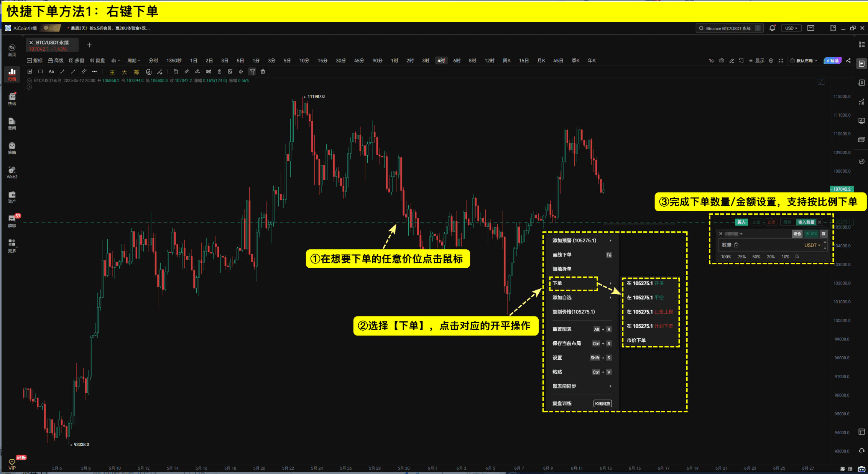Click the AI解读 button
The image size is (868, 474).
coord(832,61)
